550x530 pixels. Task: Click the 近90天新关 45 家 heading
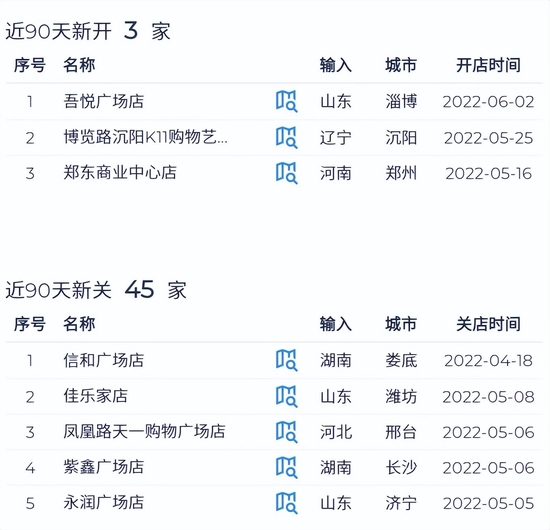point(96,290)
